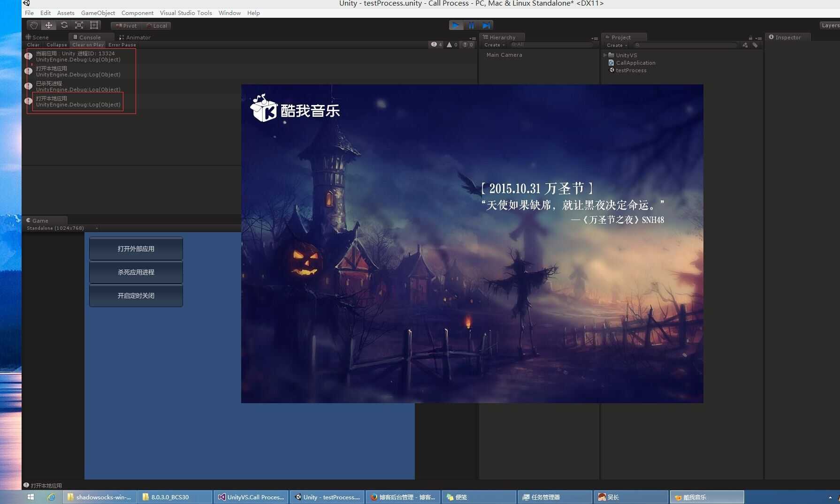Viewport: 840px width, 504px height.
Task: Select the Hierarchy tab
Action: [502, 37]
